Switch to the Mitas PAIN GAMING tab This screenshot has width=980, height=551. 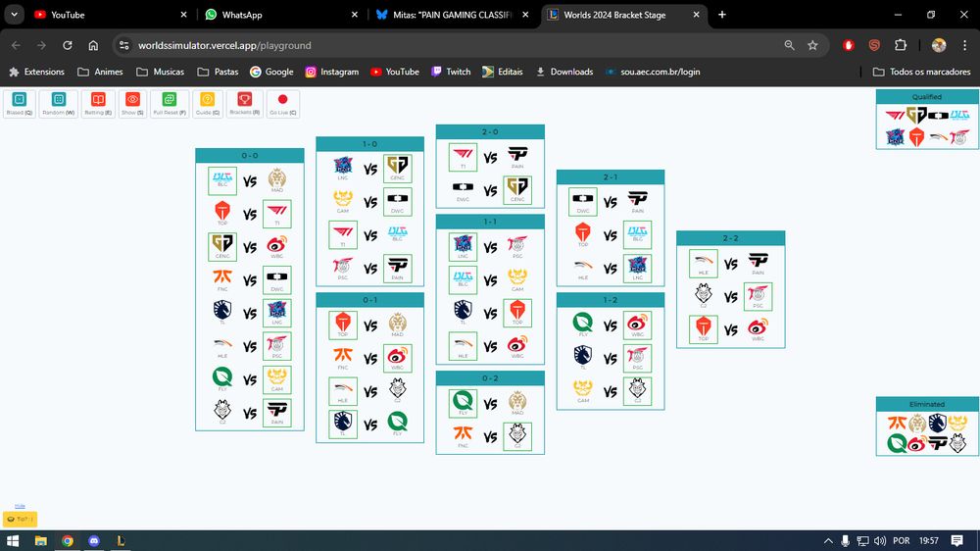(453, 15)
